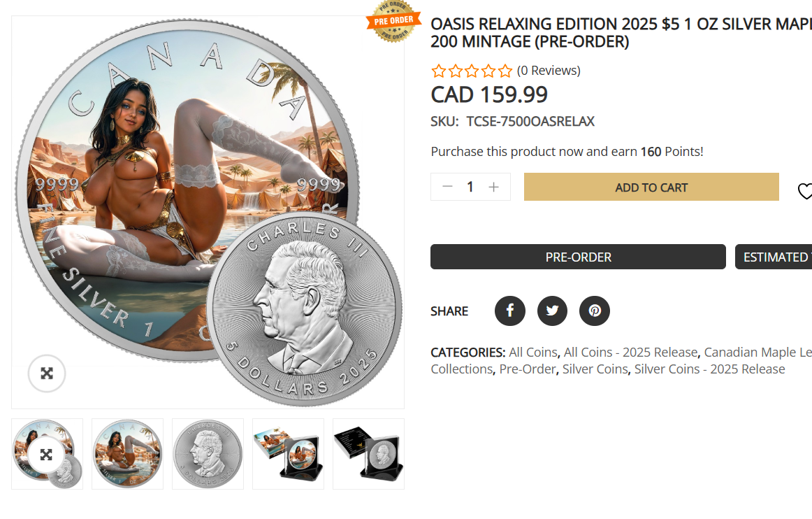Viewport: 812px width, 519px height.
Task: View the (0 Reviews) link
Action: point(549,71)
